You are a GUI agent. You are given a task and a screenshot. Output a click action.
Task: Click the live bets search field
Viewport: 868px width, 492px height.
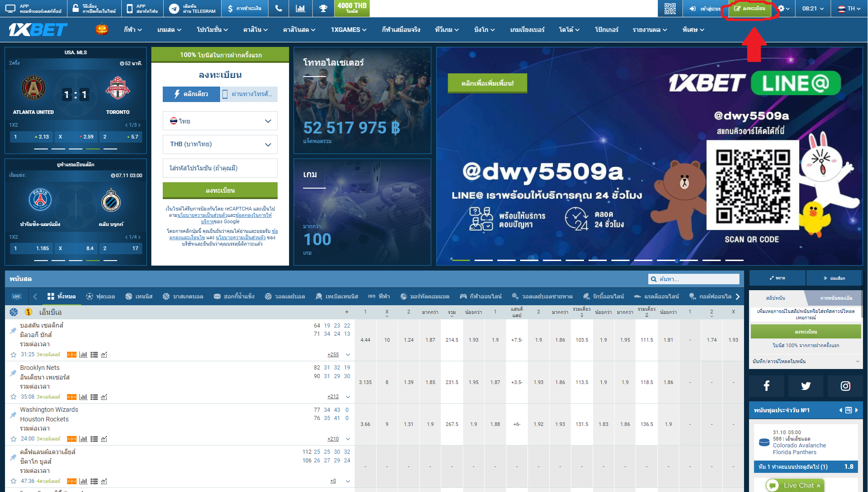click(x=694, y=279)
